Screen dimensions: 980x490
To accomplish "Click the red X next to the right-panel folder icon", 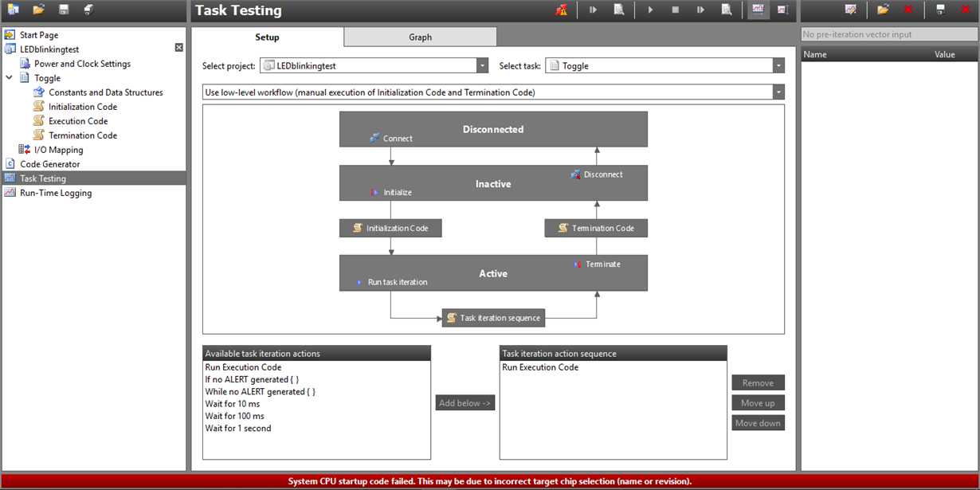I will click(x=908, y=10).
